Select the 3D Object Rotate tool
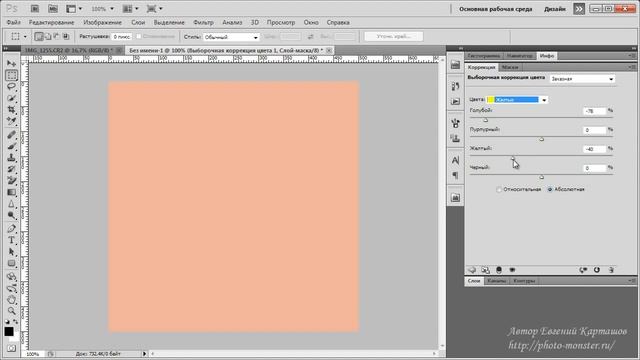The image size is (640, 360). click(x=11, y=277)
